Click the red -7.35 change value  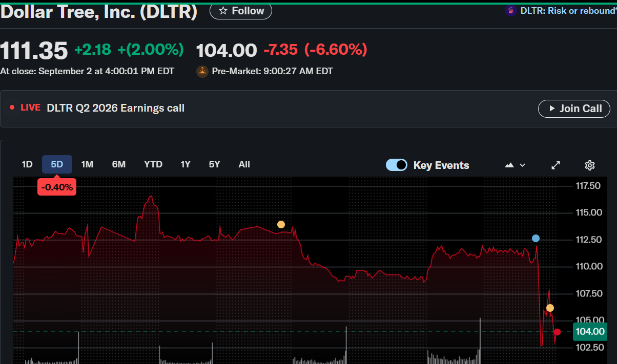[280, 50]
